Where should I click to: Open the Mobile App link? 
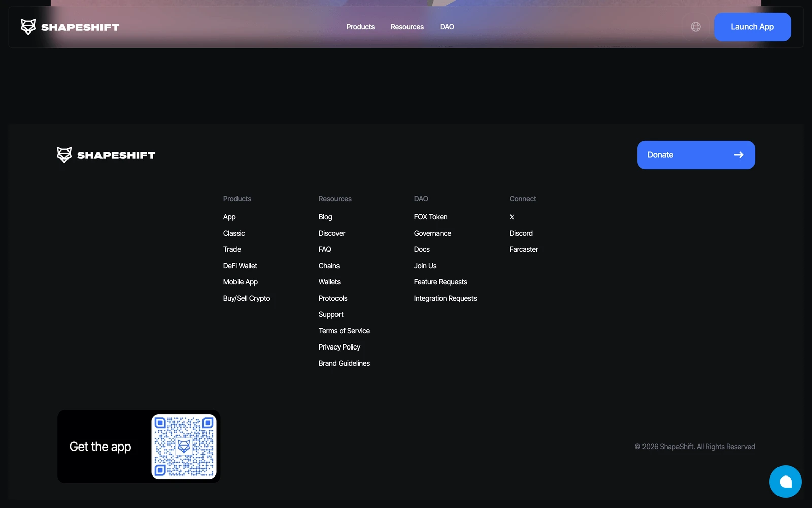(241, 282)
